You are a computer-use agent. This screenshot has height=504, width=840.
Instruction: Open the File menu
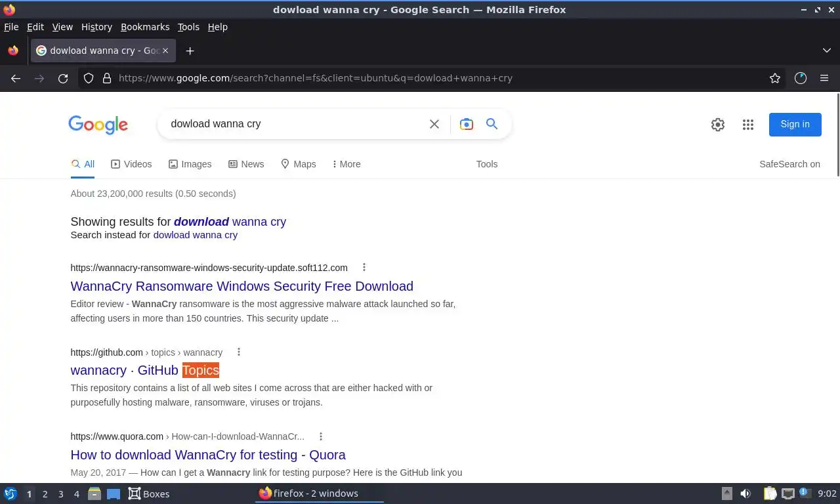pos(11,27)
